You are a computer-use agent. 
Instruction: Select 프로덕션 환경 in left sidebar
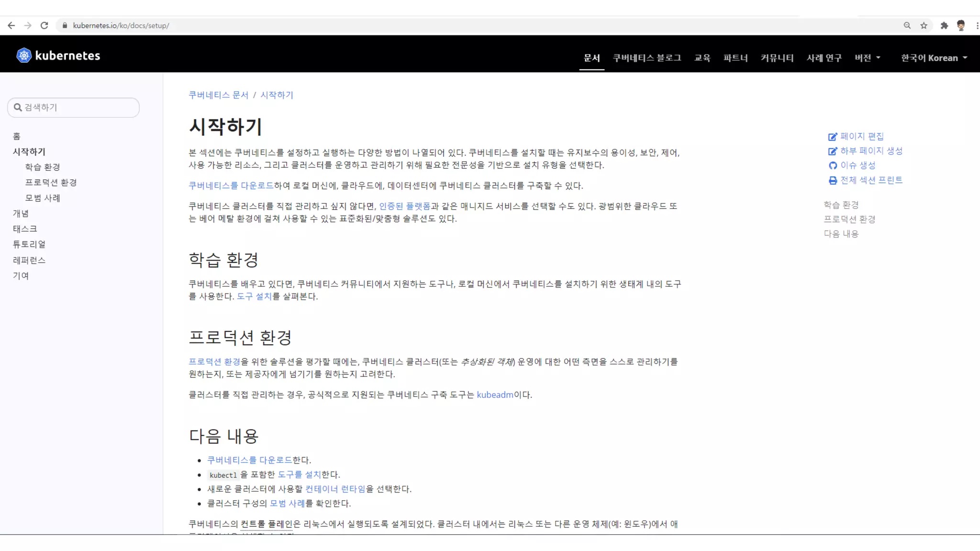coord(51,182)
